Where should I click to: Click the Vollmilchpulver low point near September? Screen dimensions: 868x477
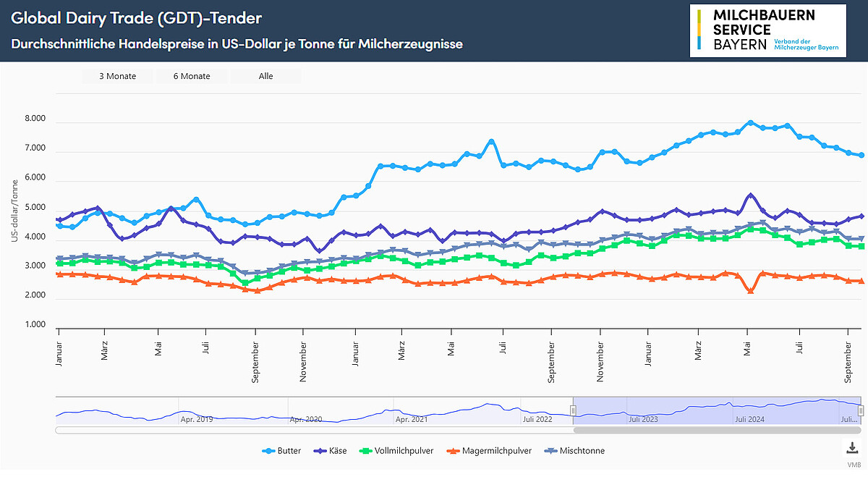point(245,283)
